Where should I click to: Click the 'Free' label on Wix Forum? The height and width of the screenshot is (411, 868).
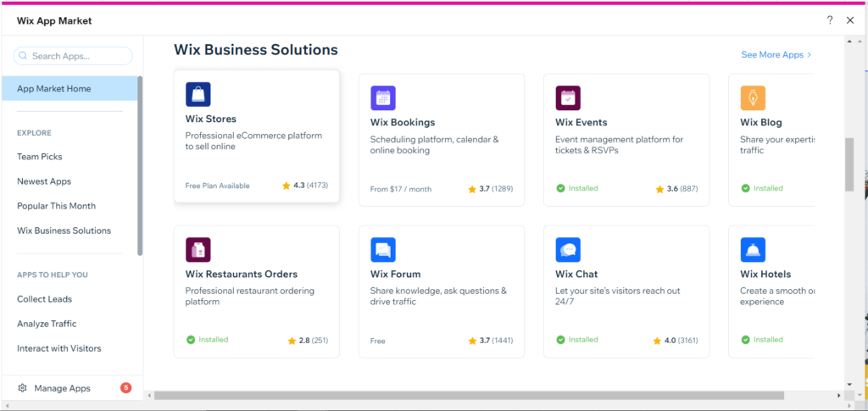coord(377,341)
